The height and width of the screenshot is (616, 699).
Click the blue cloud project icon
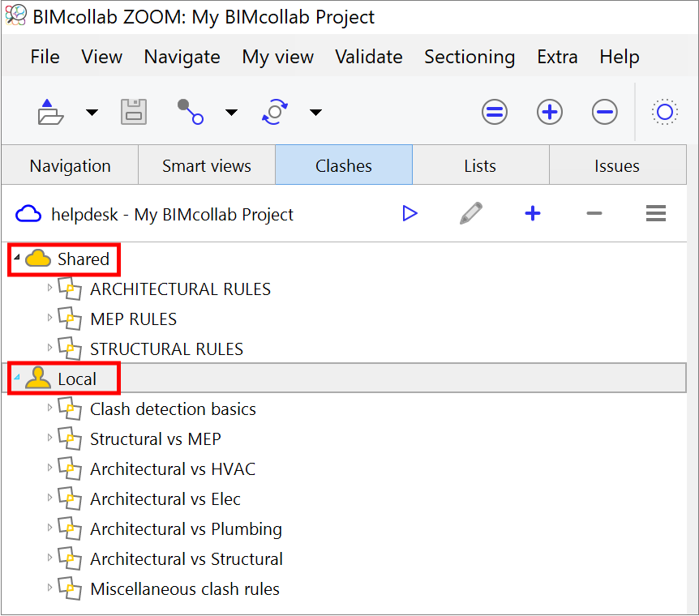28,214
